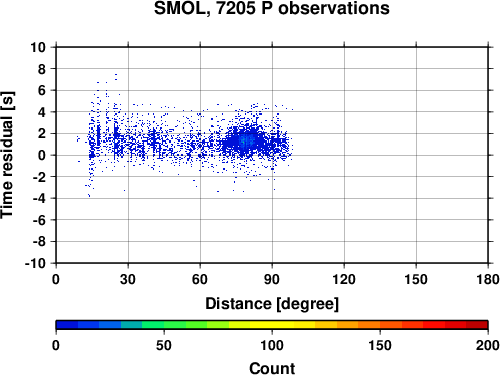This screenshot has width=500, height=375.
Task: Click the outlier points near 7 seconds residual
Action: coord(116,77)
